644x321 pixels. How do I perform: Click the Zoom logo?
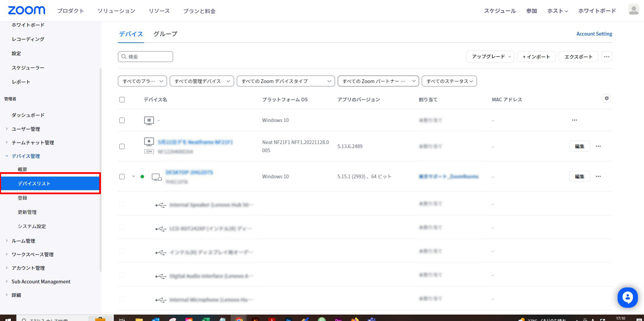click(26, 11)
